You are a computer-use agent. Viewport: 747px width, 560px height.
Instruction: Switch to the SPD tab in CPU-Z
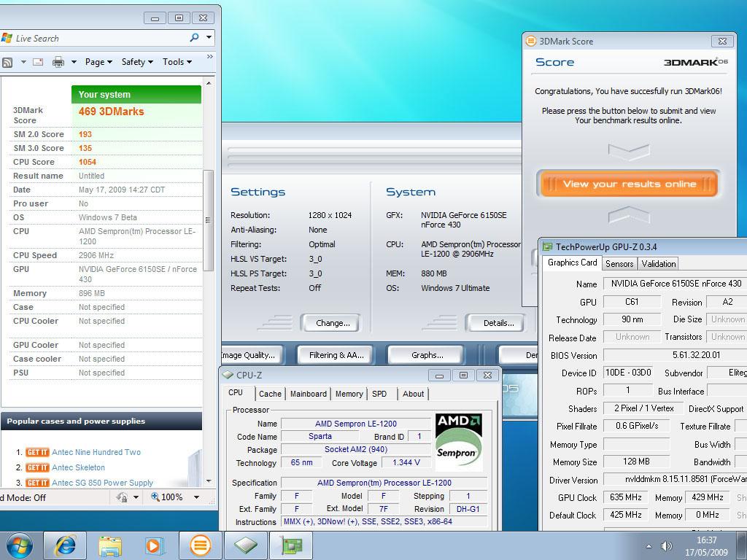click(379, 394)
